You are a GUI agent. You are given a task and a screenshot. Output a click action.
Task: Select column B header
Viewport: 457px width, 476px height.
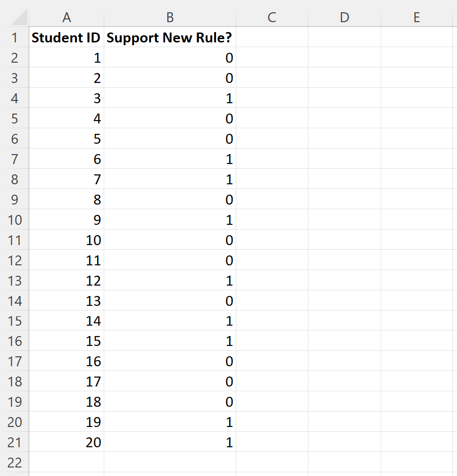pyautogui.click(x=169, y=17)
